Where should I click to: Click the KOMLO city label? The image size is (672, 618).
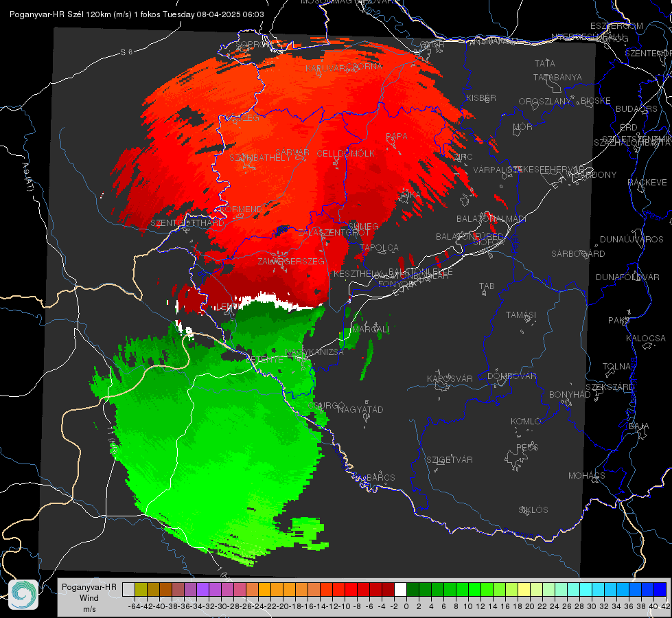coord(526,422)
